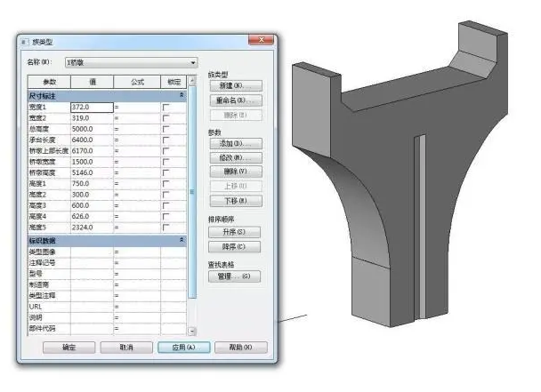Sort parameters with 降序(C) button
This screenshot has width=541, height=392.
[x=234, y=247]
